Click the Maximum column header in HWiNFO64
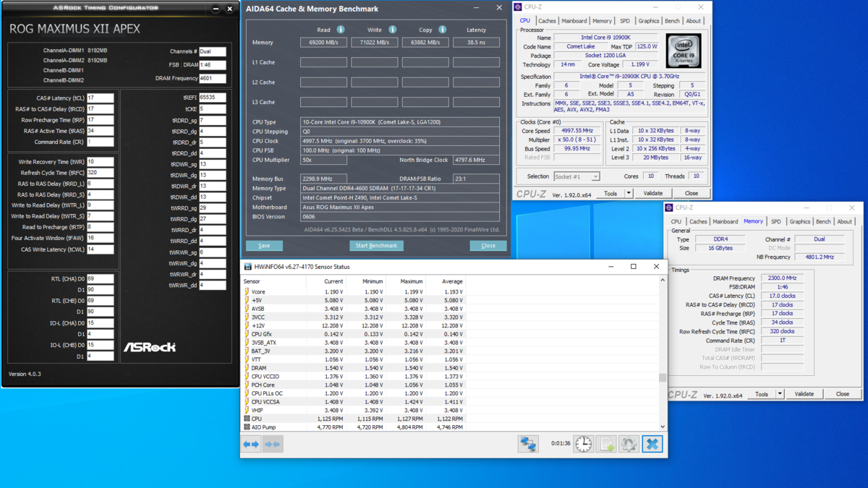 pyautogui.click(x=411, y=281)
